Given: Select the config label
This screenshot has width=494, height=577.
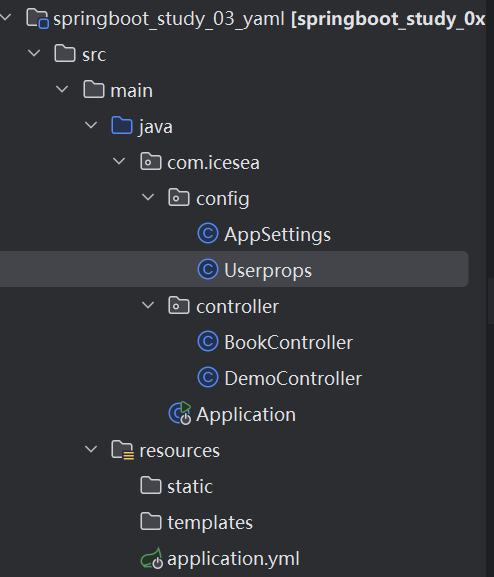Looking at the screenshot, I should 223,199.
